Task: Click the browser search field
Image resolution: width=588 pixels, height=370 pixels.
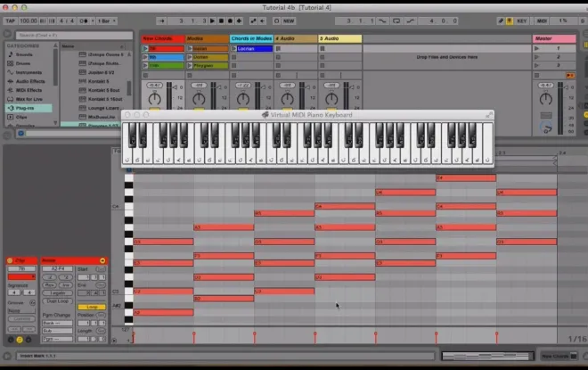Action: click(74, 36)
